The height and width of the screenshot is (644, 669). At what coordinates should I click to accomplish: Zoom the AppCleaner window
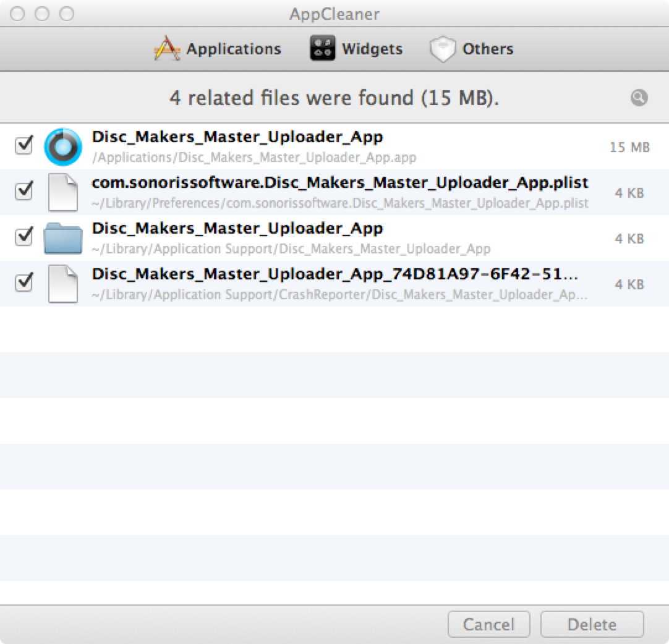coord(67,14)
